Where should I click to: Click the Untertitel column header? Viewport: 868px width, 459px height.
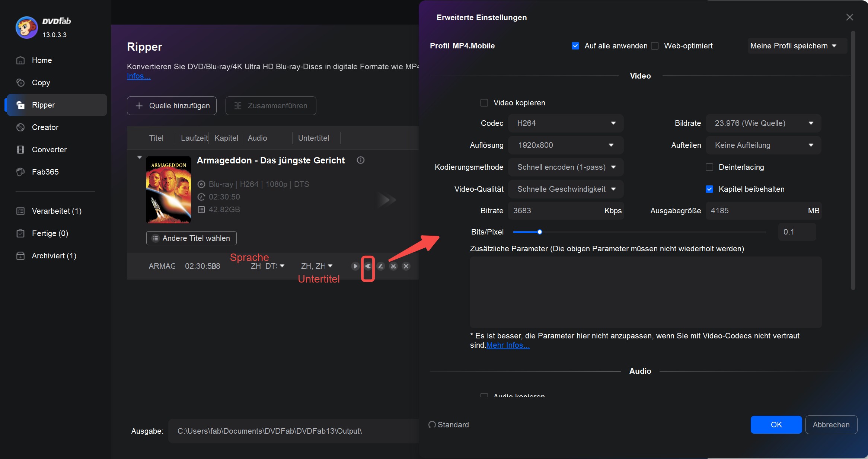[313, 138]
